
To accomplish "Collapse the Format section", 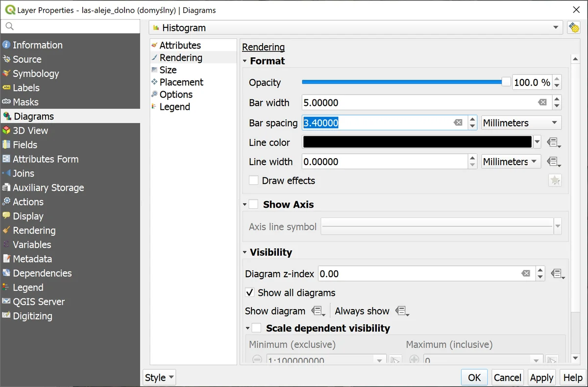I will click(245, 61).
